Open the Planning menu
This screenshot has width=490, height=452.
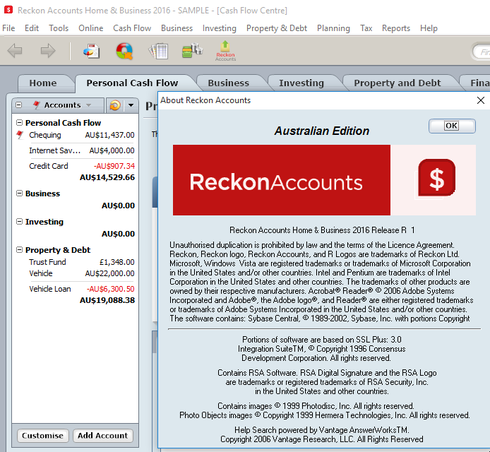coord(333,28)
